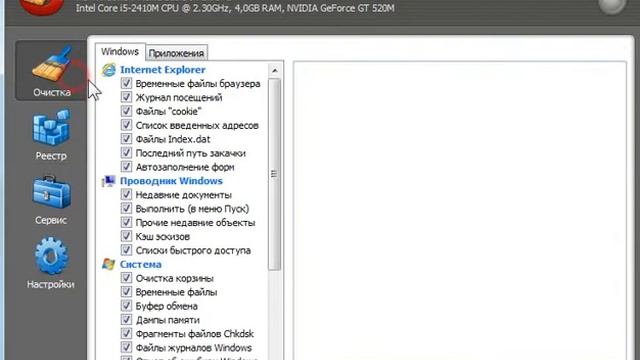The width and height of the screenshot is (640, 360).
Task: Toggle Буфер обмена checkbox
Action: tap(127, 306)
